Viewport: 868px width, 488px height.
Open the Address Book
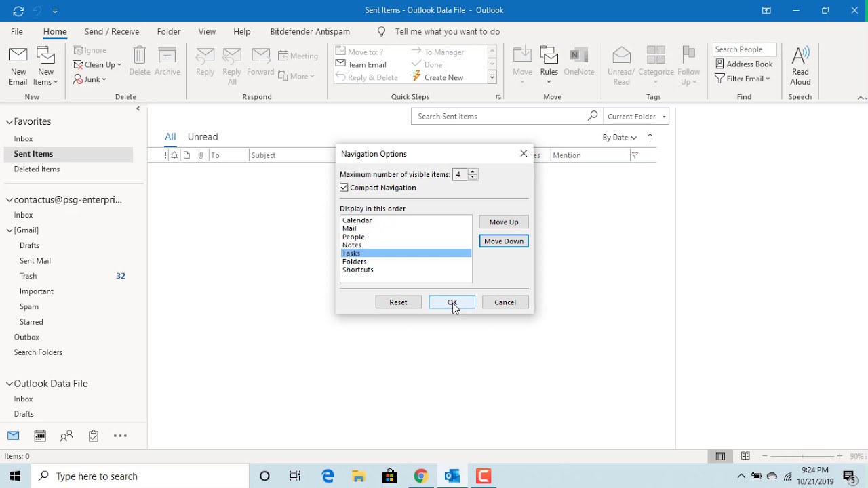[744, 64]
